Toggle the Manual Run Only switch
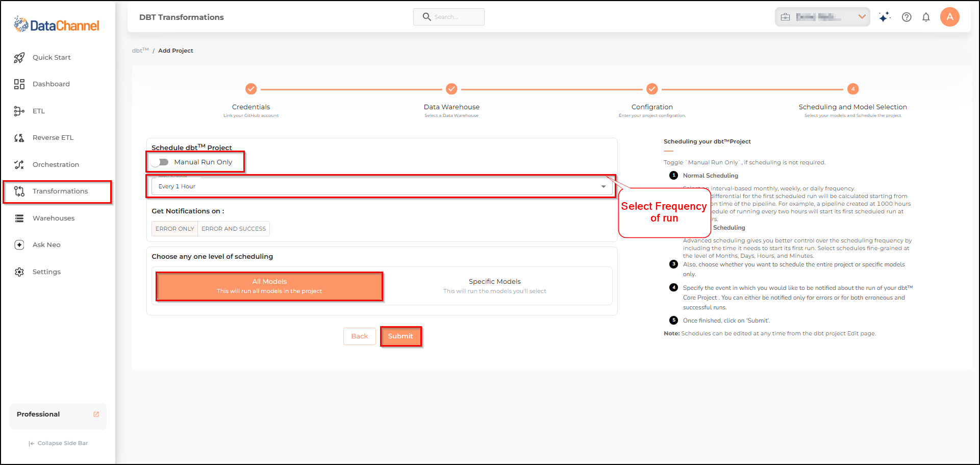Viewport: 980px width, 465px height. point(160,162)
